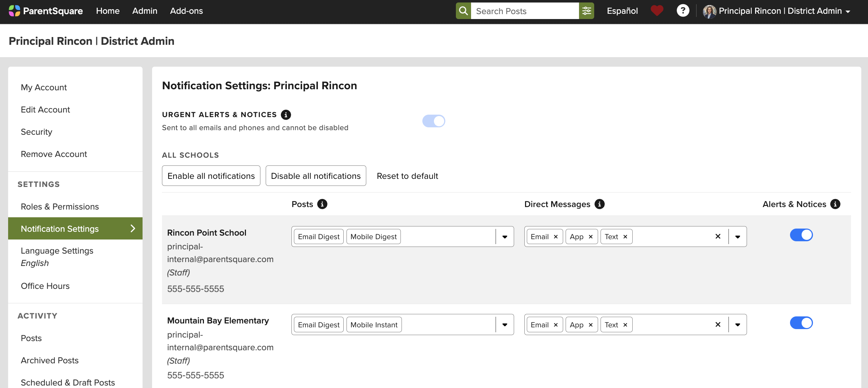Click Disable all notifications button

(x=316, y=176)
